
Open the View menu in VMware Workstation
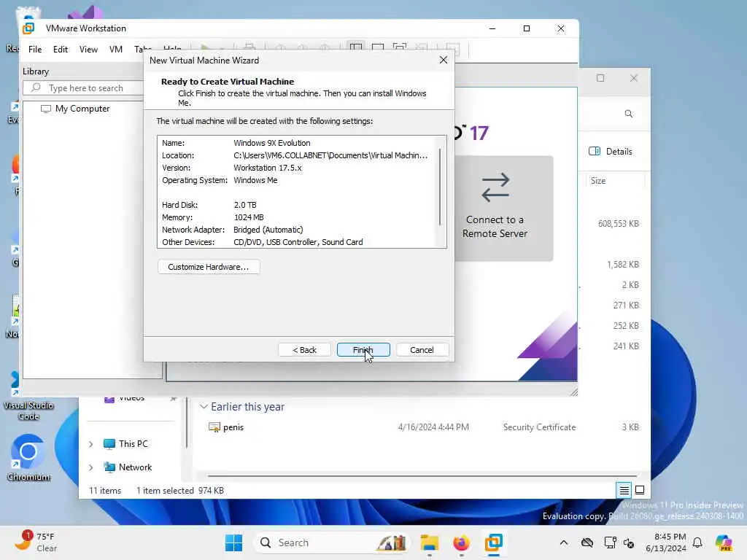pos(88,50)
